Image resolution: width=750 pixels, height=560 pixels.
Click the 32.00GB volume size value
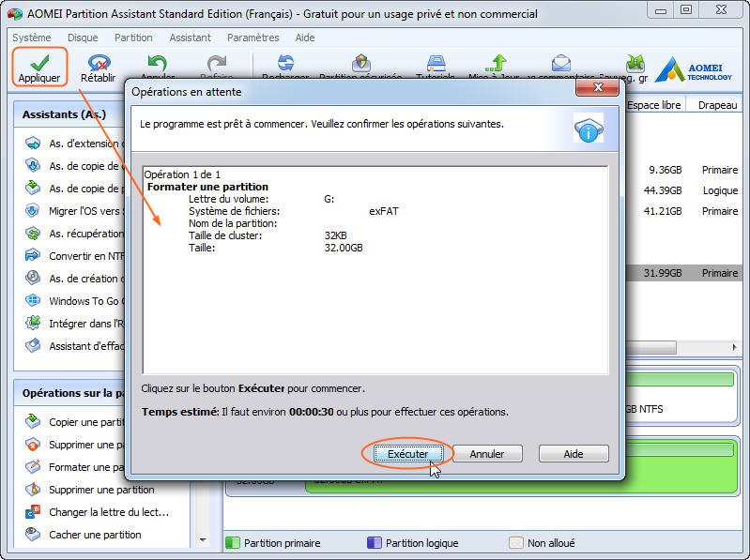click(344, 248)
